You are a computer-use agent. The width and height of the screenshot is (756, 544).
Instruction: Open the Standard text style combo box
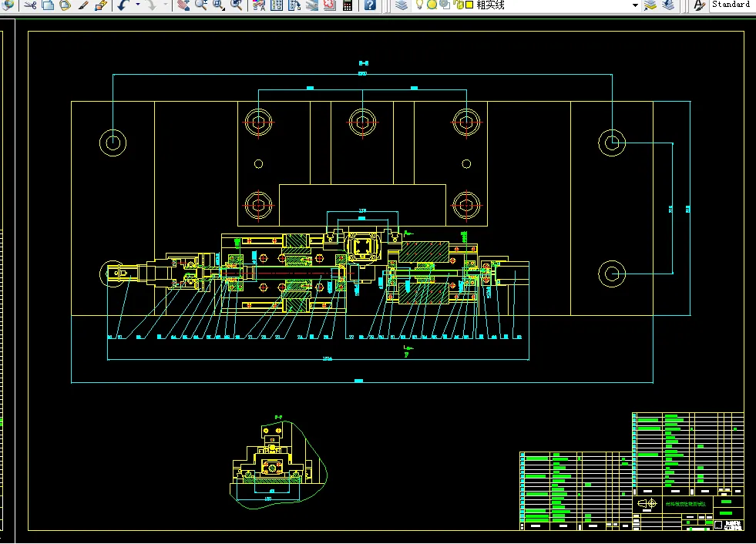(x=731, y=5)
